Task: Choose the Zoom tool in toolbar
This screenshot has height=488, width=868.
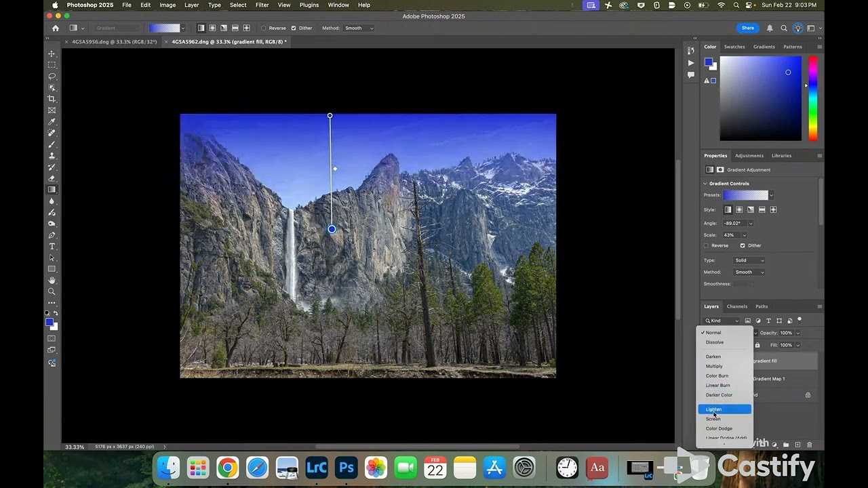Action: point(52,291)
